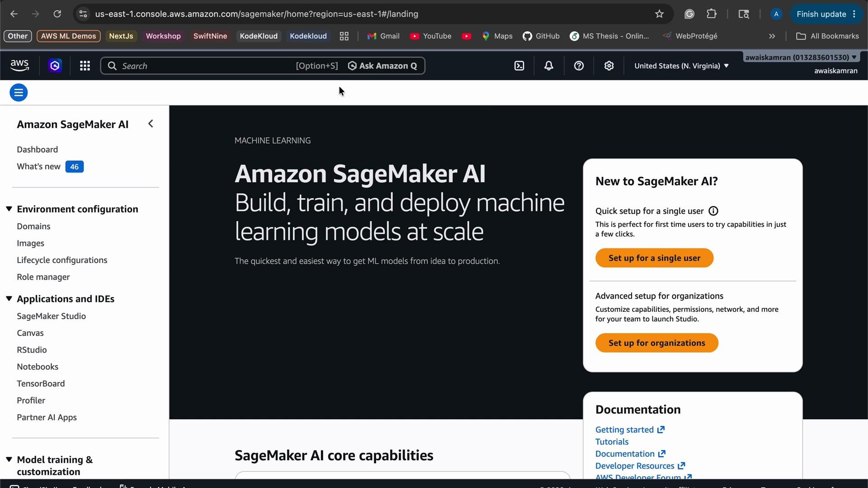Open the Developer Resources external link

point(640,466)
